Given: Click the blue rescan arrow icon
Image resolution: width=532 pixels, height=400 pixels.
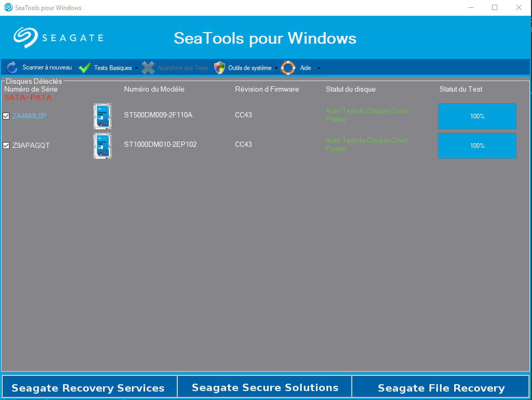Looking at the screenshot, I should point(12,67).
